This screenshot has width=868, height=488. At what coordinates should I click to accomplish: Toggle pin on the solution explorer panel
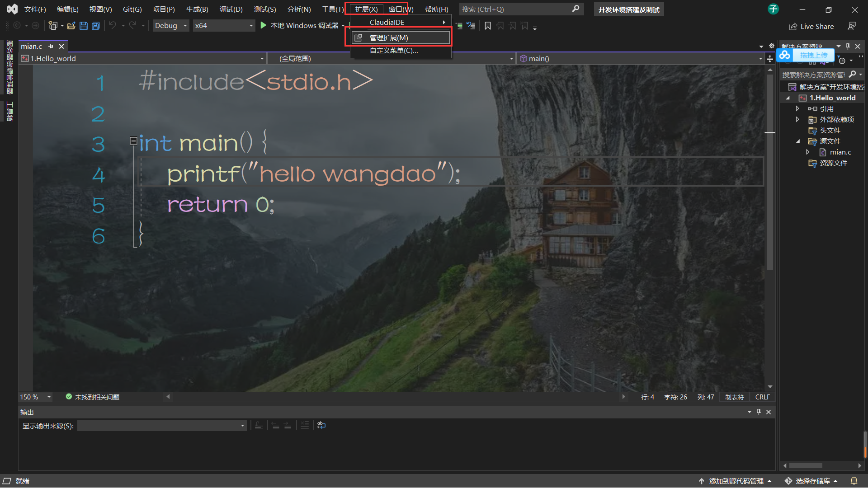(847, 46)
